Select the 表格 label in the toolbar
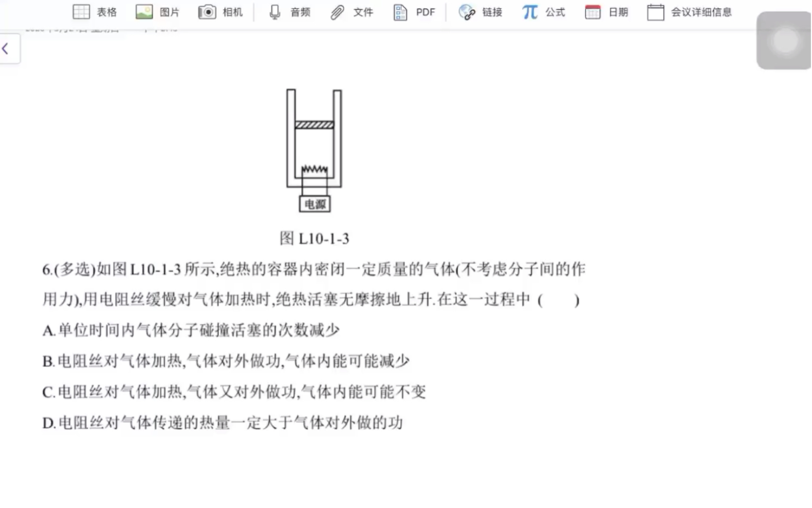Screen dimensions: 812x508 pyautogui.click(x=107, y=12)
